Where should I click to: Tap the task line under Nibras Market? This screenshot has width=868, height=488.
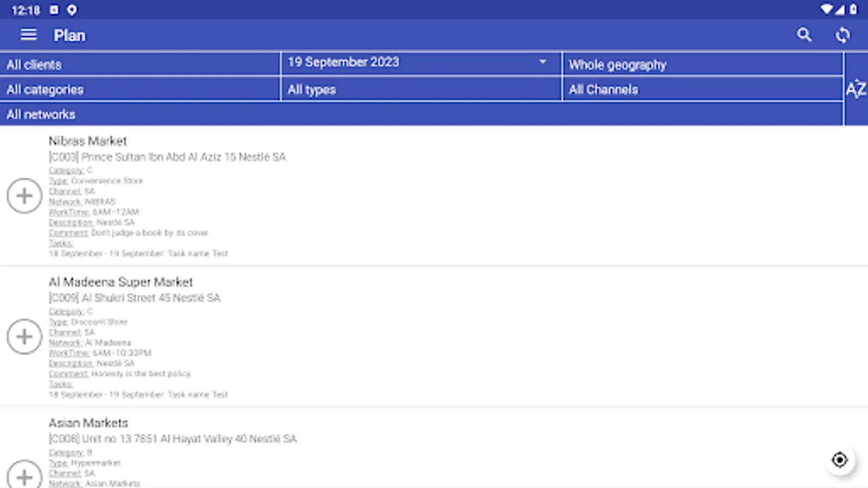pyautogui.click(x=138, y=253)
